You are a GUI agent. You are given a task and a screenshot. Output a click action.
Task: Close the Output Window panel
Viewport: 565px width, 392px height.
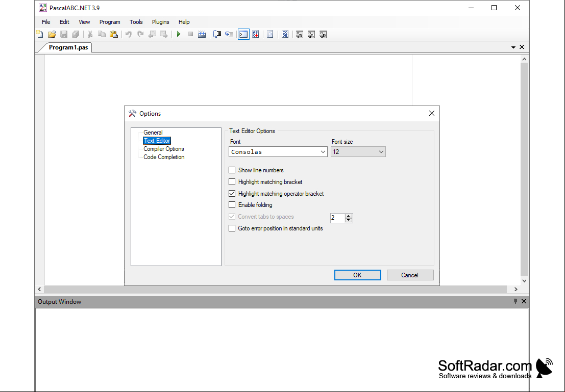(x=524, y=301)
